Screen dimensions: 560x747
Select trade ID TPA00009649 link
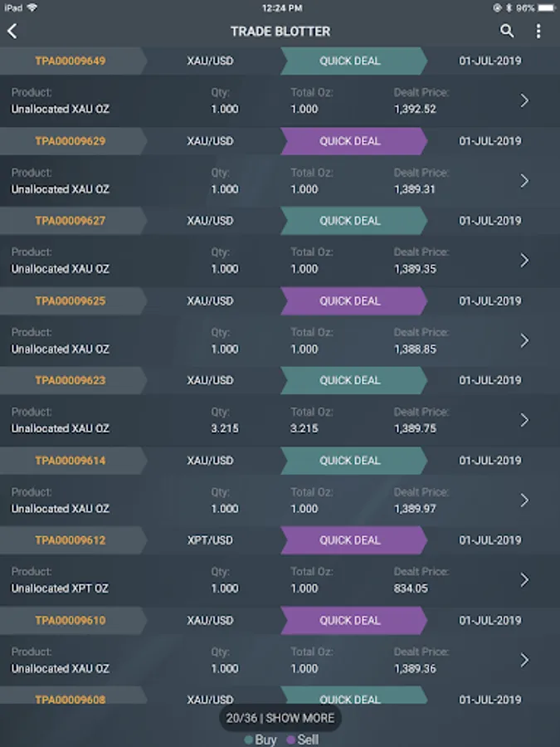click(x=71, y=61)
